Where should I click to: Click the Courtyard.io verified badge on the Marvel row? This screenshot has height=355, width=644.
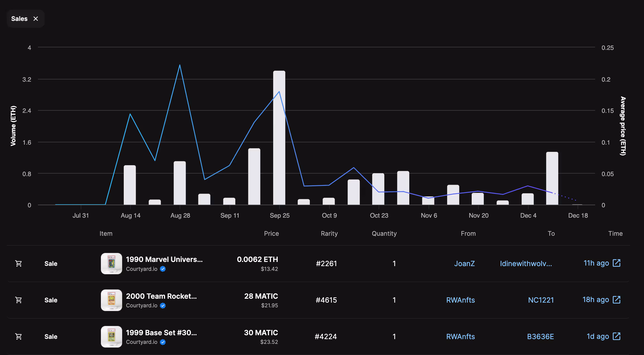coord(163,269)
